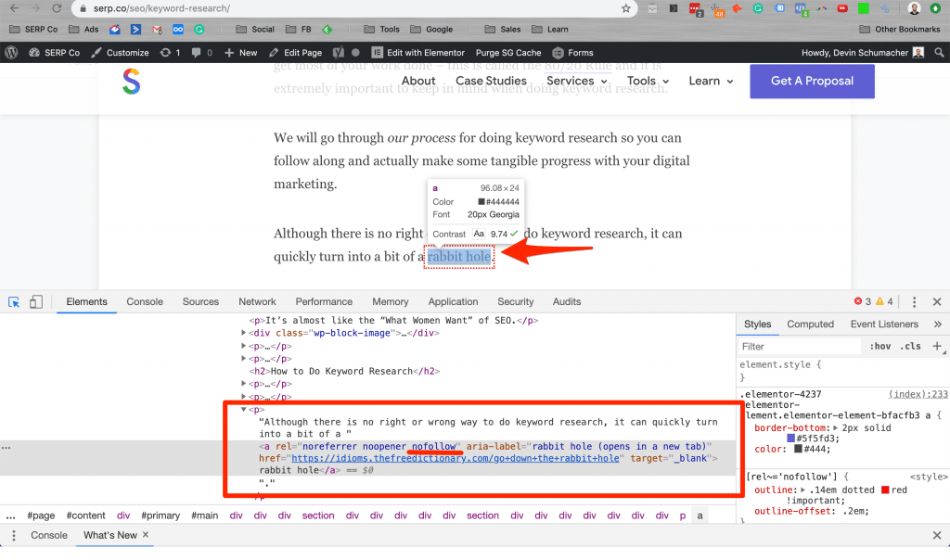Viewport: 950px width, 560px height.
Task: Activate the DevTools inspect element picker
Action: click(14, 301)
